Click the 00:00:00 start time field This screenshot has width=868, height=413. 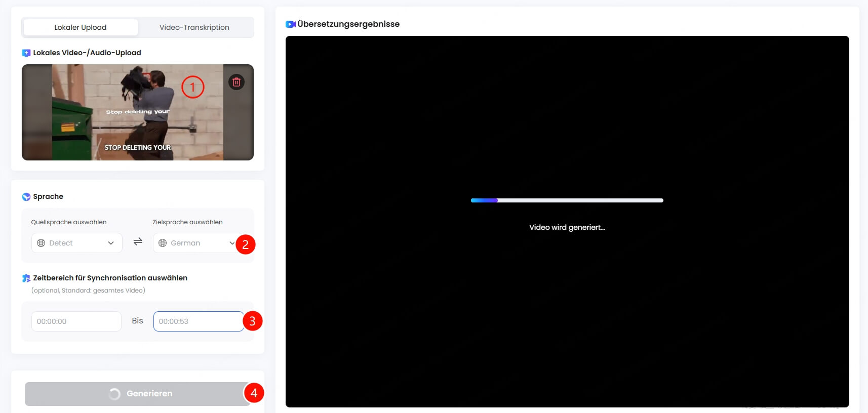[76, 321]
